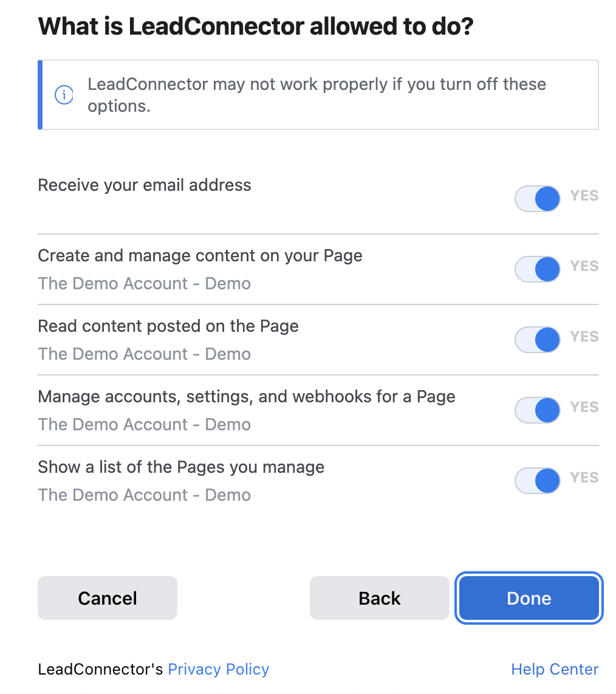Toggle off Receive your email address

pyautogui.click(x=537, y=198)
